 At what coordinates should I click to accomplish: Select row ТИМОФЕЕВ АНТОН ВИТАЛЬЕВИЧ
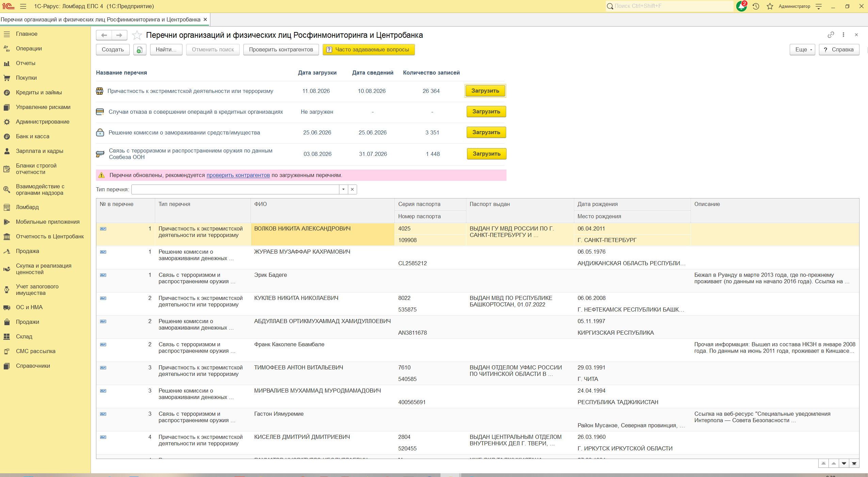478,373
